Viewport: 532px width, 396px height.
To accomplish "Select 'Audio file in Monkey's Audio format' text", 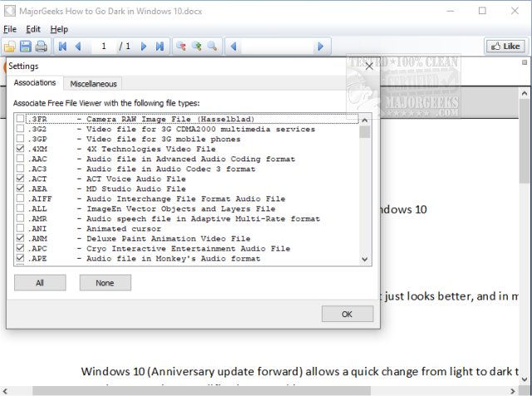I will [x=174, y=259].
